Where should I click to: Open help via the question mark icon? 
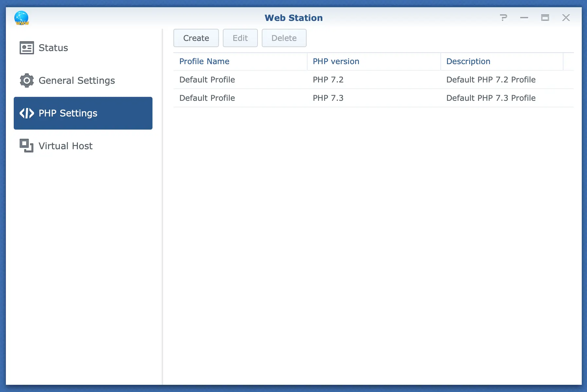(503, 18)
